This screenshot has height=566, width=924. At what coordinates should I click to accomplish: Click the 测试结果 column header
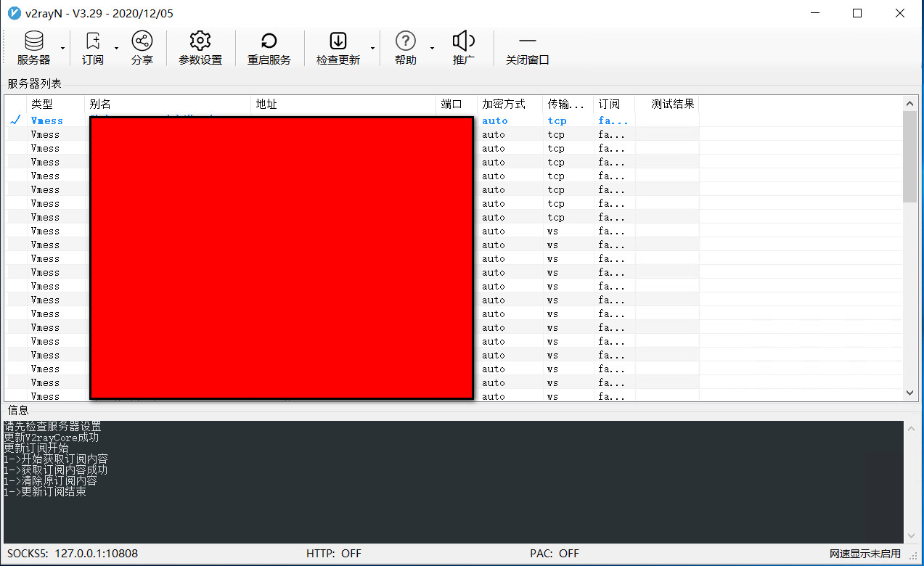[672, 104]
